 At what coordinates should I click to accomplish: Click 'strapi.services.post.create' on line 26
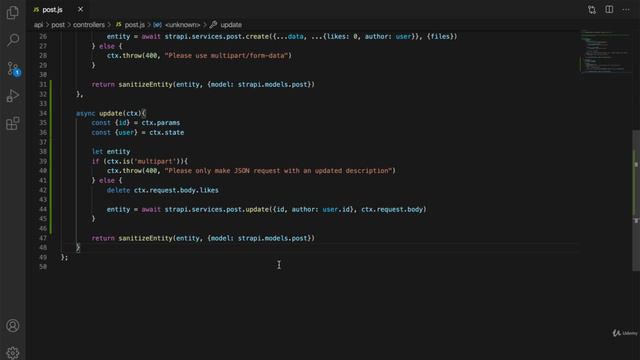coord(217,37)
